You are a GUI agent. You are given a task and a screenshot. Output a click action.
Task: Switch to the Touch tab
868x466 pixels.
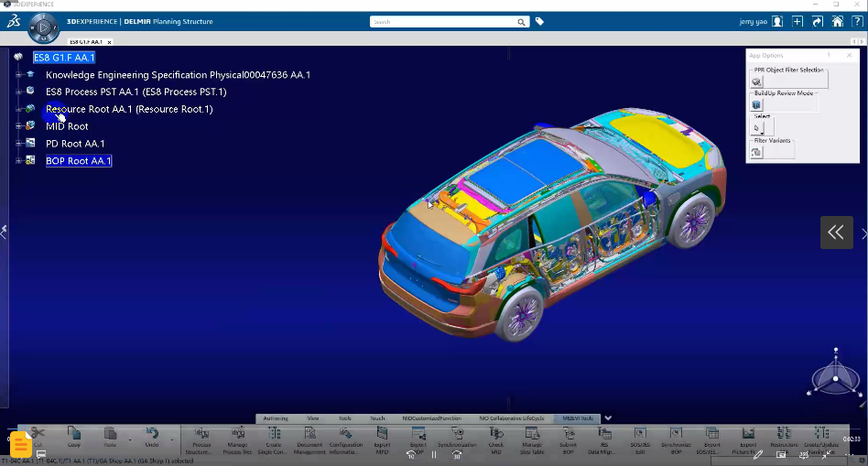377,418
